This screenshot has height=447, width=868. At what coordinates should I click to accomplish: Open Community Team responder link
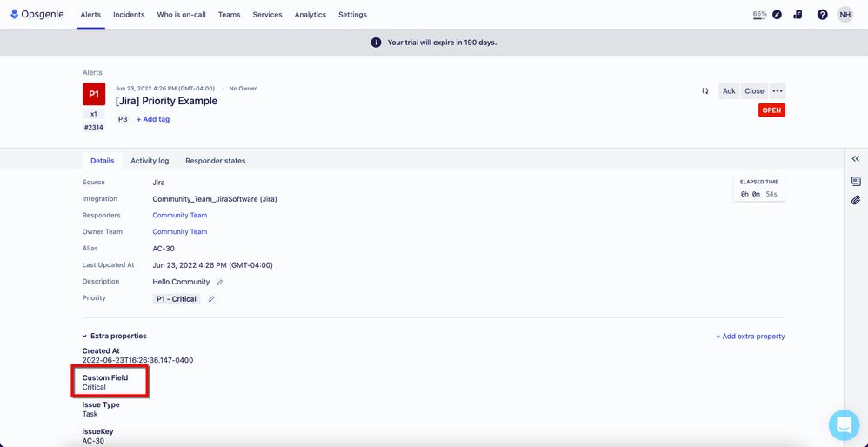[x=180, y=215]
